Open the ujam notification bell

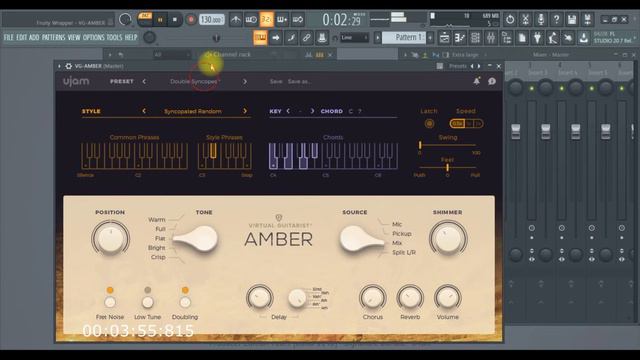tap(477, 81)
